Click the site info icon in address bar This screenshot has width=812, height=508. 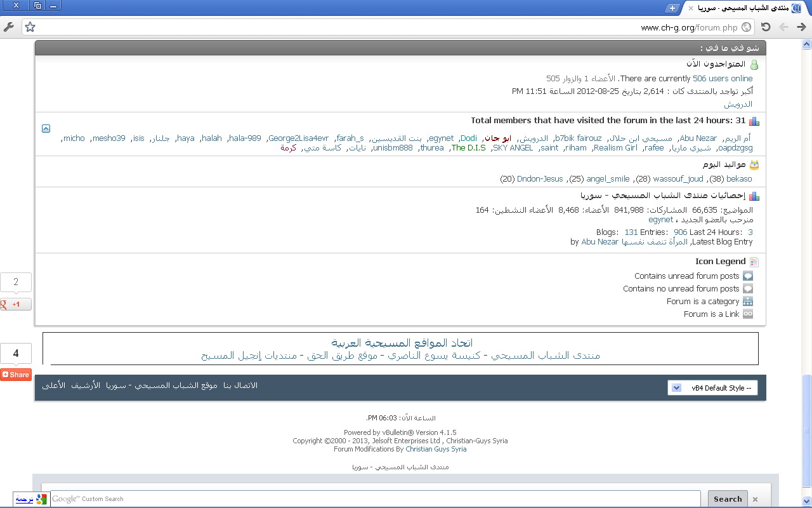click(x=747, y=27)
